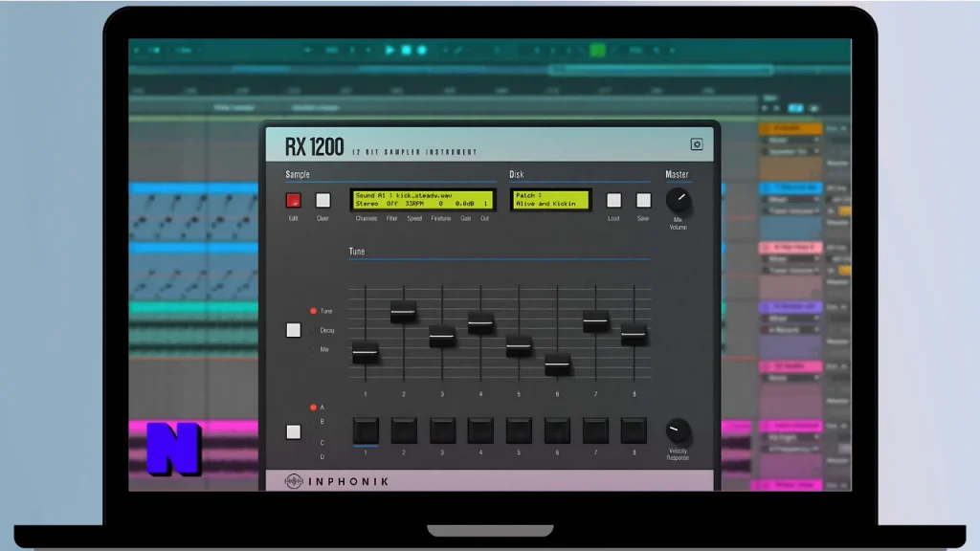
Task: Click the Tune fader for channel 4
Action: click(x=480, y=323)
